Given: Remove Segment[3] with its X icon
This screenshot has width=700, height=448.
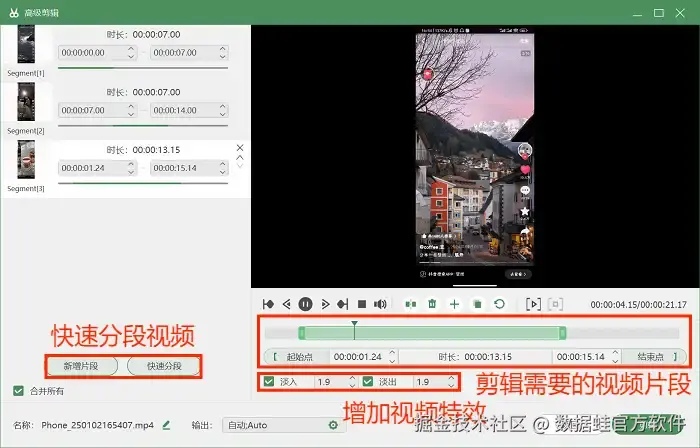Looking at the screenshot, I should click(240, 148).
